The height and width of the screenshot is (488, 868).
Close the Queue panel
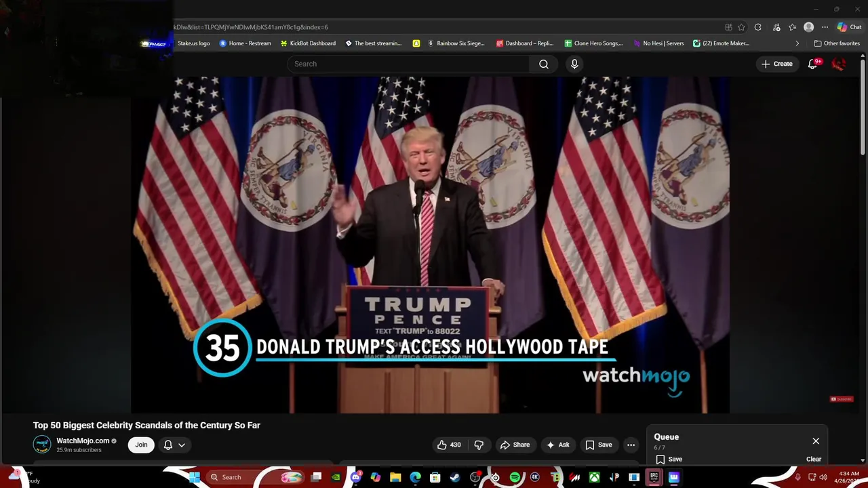coord(816,441)
